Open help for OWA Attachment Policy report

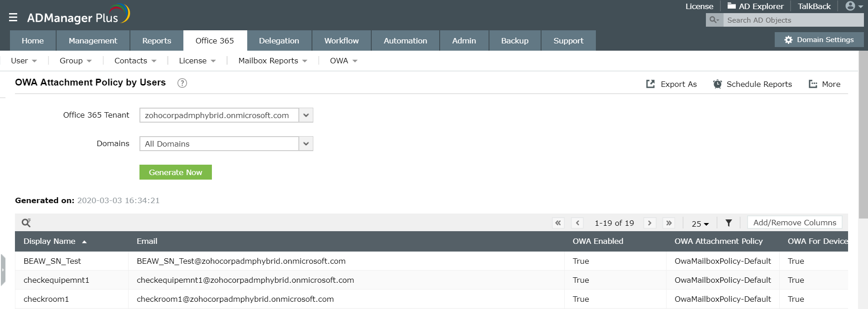182,83
